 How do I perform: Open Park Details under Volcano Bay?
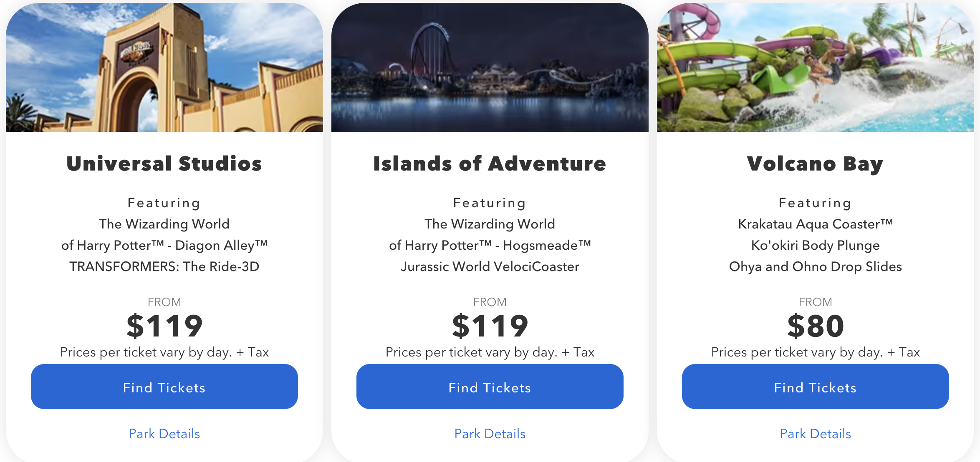816,434
